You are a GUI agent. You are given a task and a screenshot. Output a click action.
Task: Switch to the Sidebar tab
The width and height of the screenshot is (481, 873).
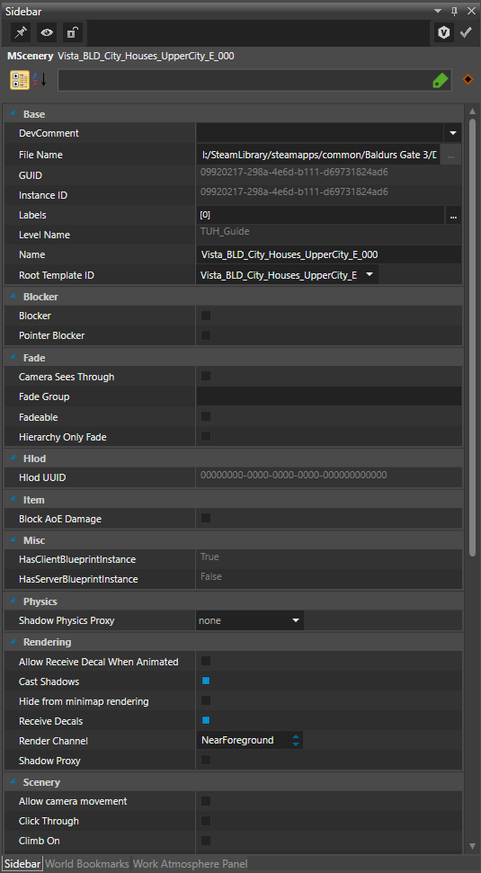(x=23, y=864)
